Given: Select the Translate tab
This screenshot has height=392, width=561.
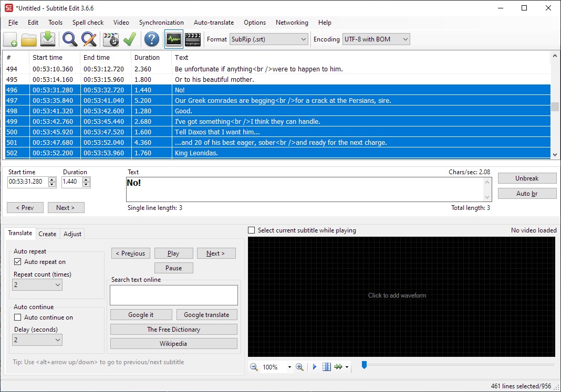Looking at the screenshot, I should 20,233.
